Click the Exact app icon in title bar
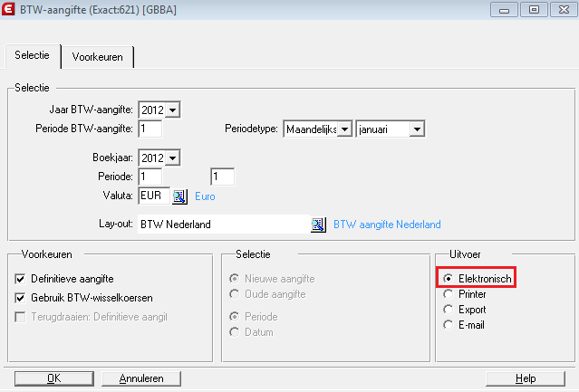579x392 pixels. pos(9,10)
